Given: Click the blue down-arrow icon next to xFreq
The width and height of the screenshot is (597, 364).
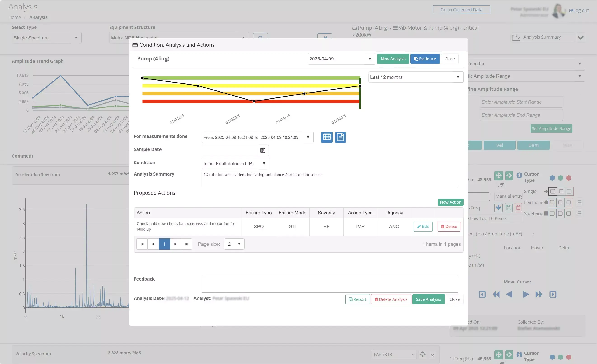Looking at the screenshot, I should click(x=498, y=207).
